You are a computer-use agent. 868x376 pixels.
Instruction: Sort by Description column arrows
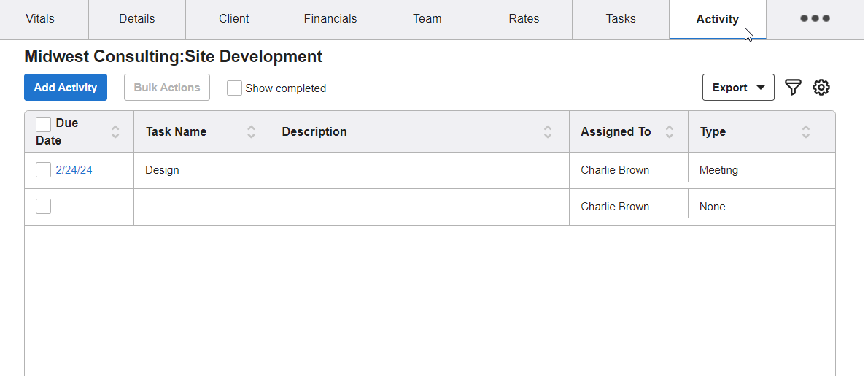548,132
